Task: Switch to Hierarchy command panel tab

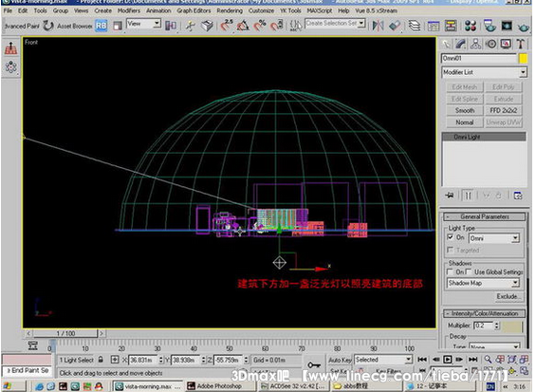Action: 475,44
